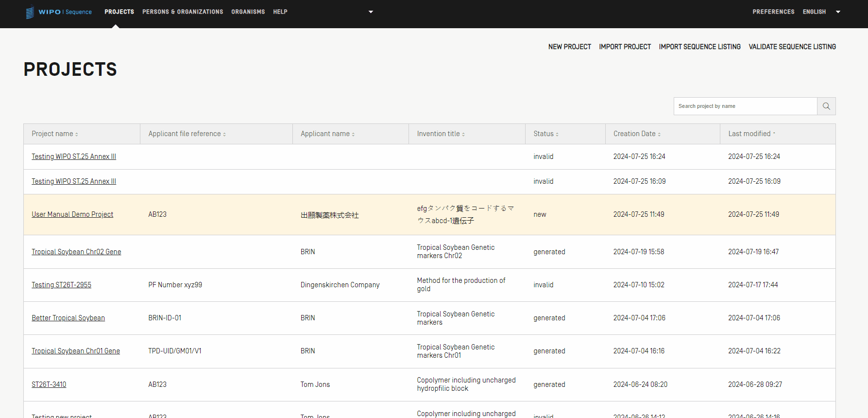Image resolution: width=868 pixels, height=418 pixels.
Task: Click the New Project button
Action: coord(569,47)
